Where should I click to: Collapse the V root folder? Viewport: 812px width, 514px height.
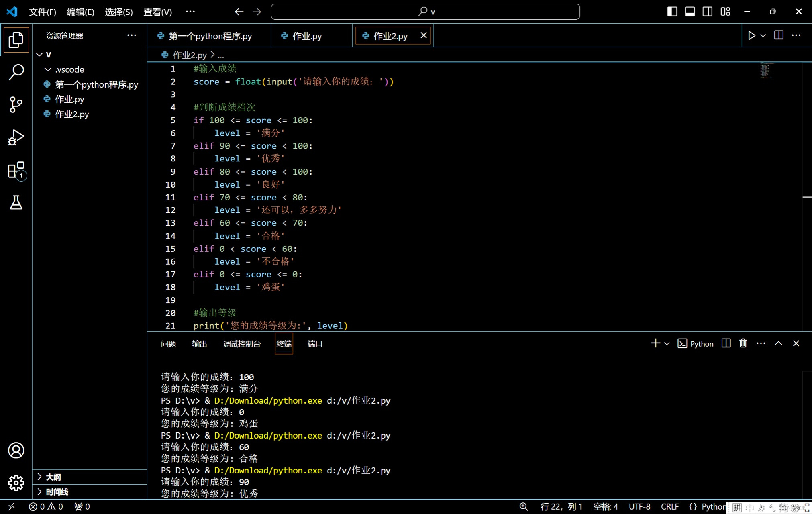click(x=40, y=55)
